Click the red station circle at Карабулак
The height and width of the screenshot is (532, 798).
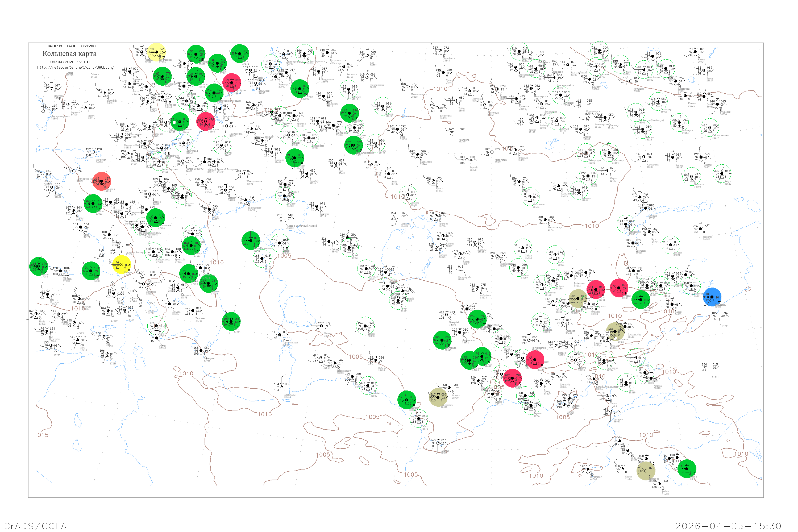point(232,82)
